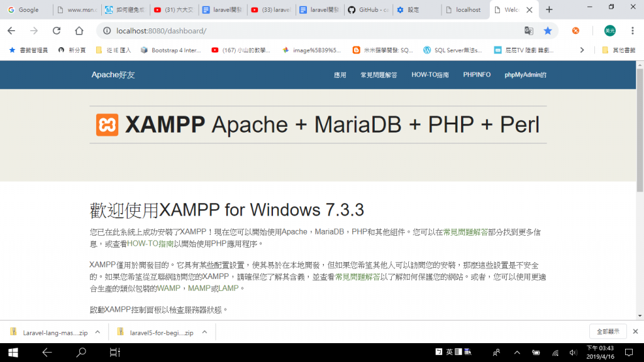The image size is (644, 362).
Task: Click the 英 input language indicator
Action: pyautogui.click(x=449, y=352)
